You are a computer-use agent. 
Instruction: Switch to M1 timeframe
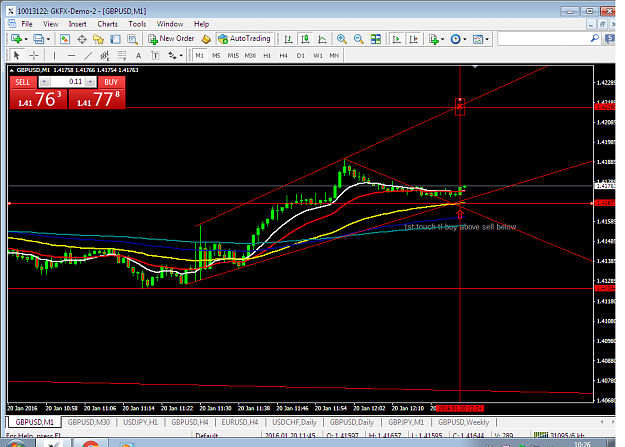(199, 55)
